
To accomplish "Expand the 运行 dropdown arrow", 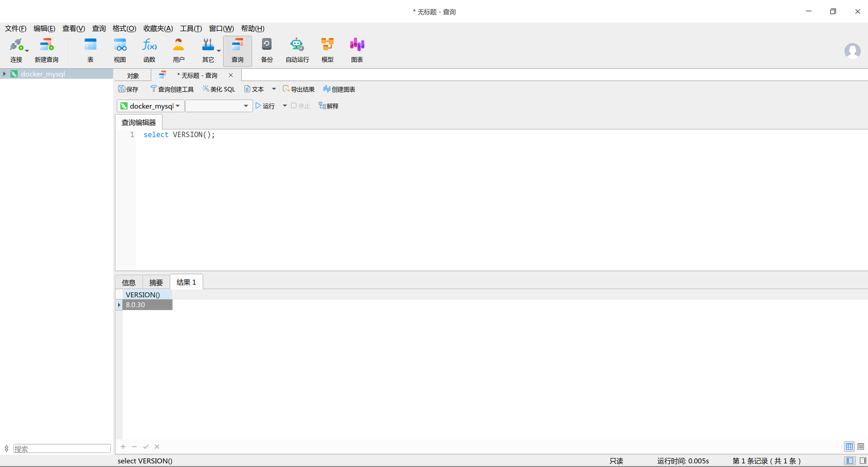I will [x=285, y=106].
